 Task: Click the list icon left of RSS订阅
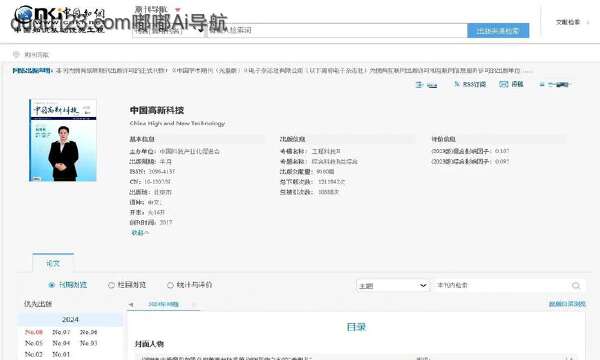[419, 85]
